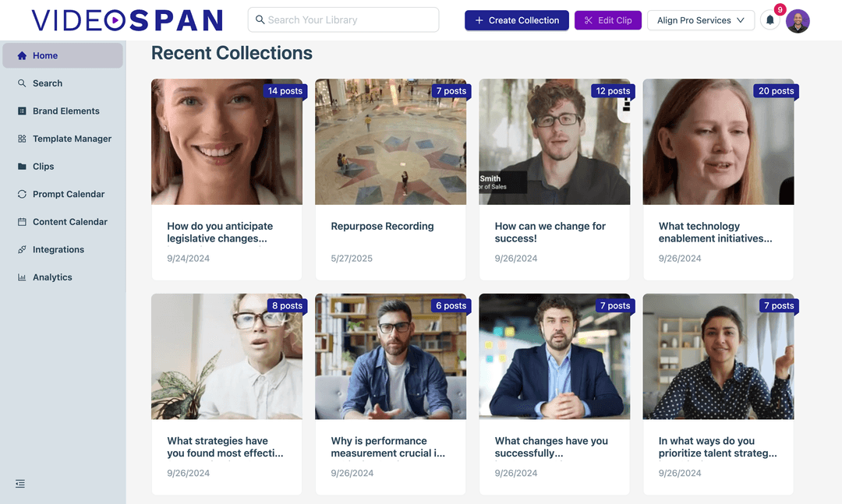Viewport: 842px width, 504px height.
Task: Expand the Align Pro Services dropdown
Action: click(700, 20)
